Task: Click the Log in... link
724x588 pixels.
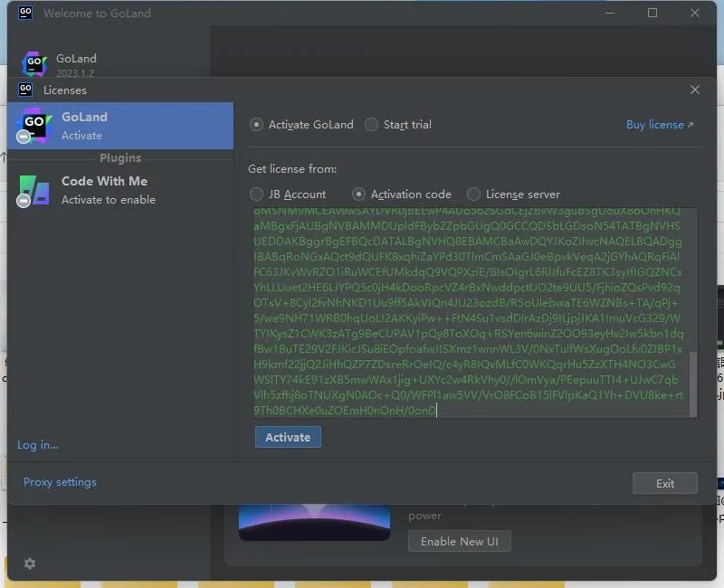Action: [x=38, y=445]
